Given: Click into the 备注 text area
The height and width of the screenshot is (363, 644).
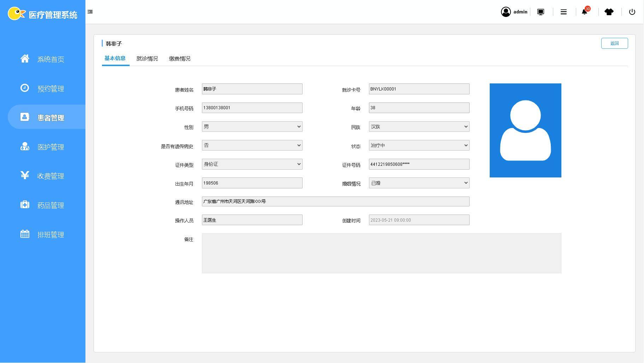Looking at the screenshot, I should (x=381, y=253).
